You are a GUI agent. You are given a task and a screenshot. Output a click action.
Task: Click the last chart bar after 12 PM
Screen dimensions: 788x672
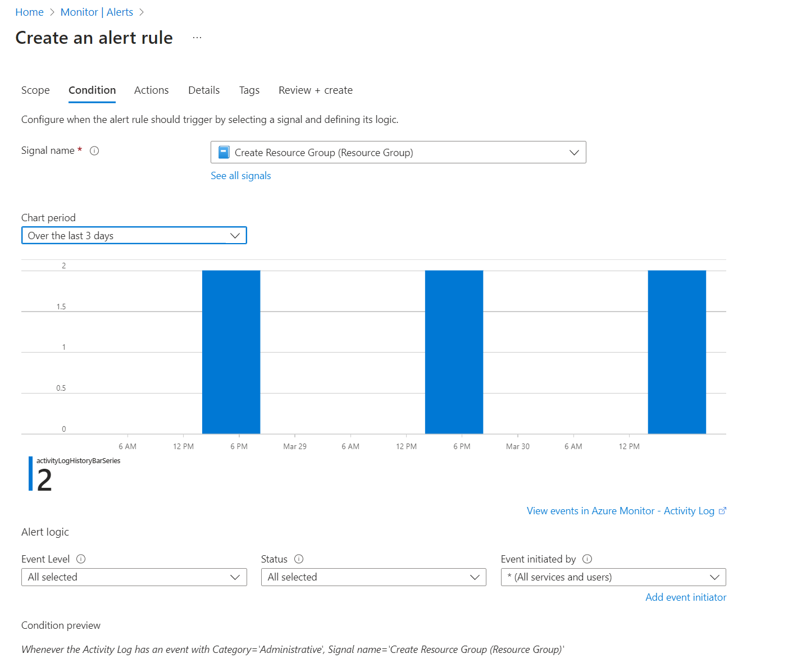677,352
